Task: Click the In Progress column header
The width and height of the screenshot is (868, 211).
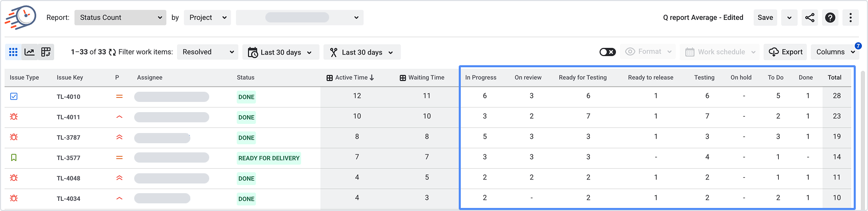Action: pos(481,77)
